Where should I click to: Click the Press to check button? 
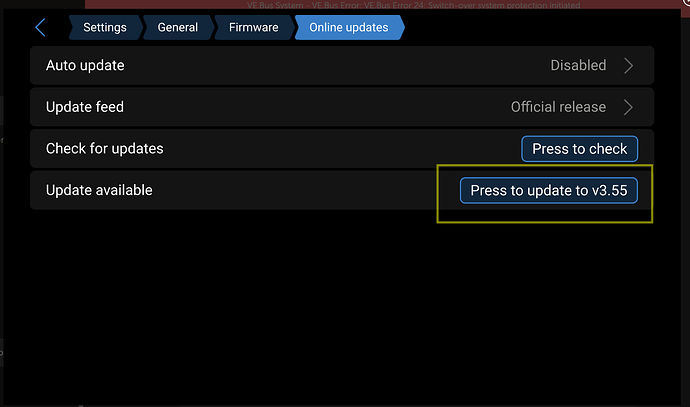579,149
